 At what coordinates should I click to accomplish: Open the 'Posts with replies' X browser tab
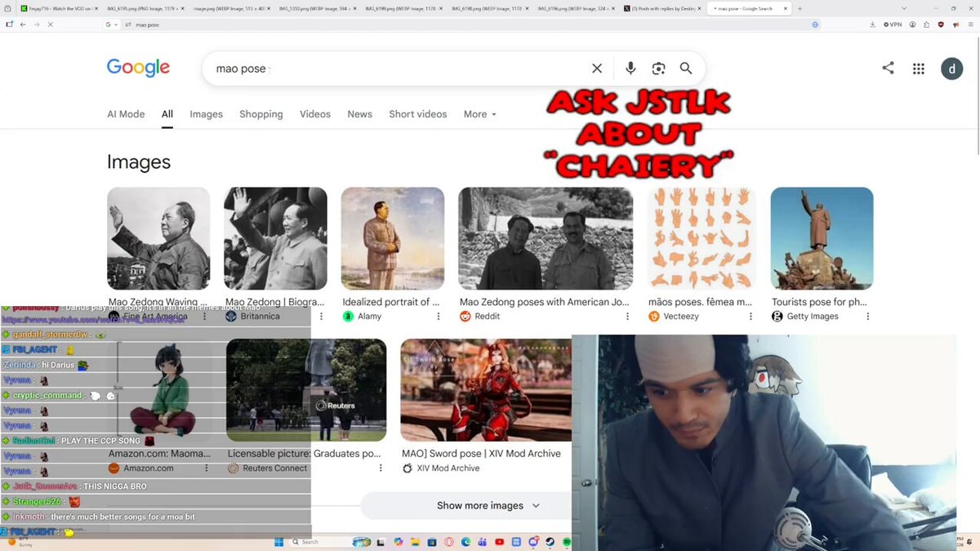[x=662, y=8]
